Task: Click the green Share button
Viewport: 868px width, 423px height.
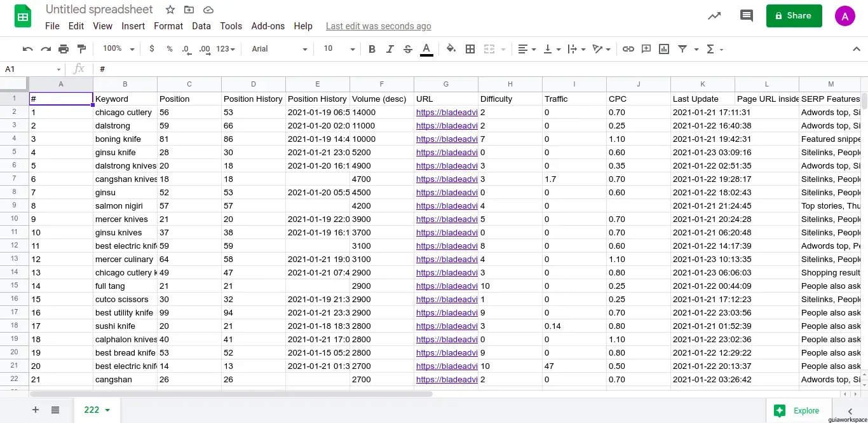Action: [x=794, y=16]
